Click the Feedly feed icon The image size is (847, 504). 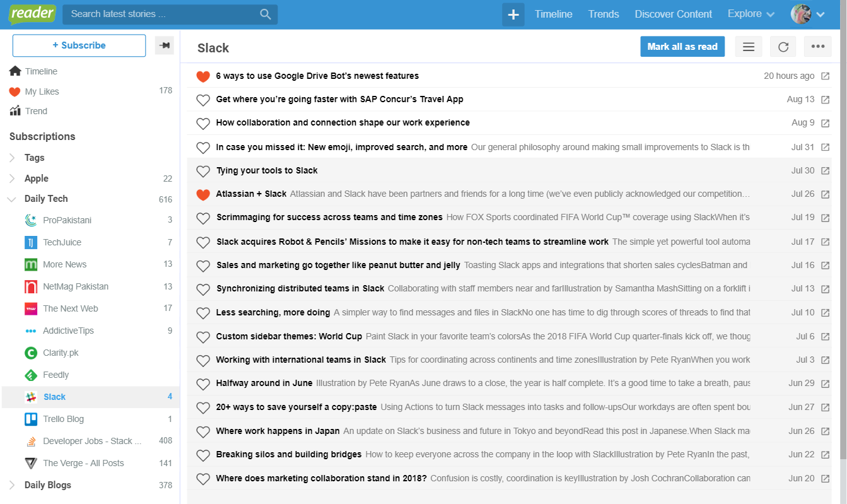click(x=31, y=375)
